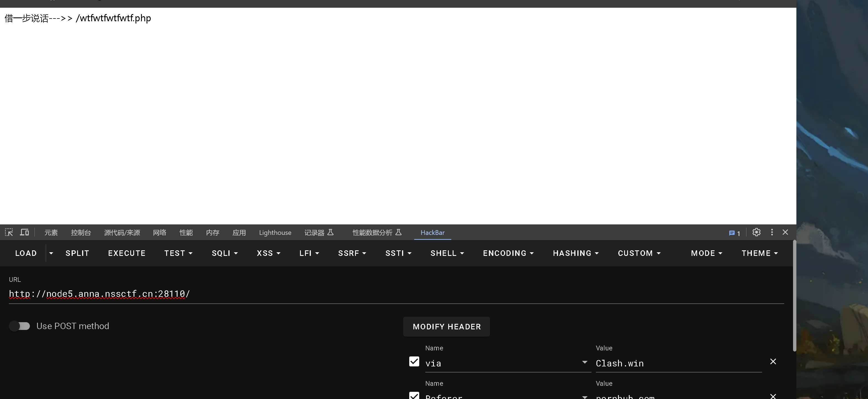Open the TEST dropdown menu
Viewport: 868px width, 399px height.
178,253
